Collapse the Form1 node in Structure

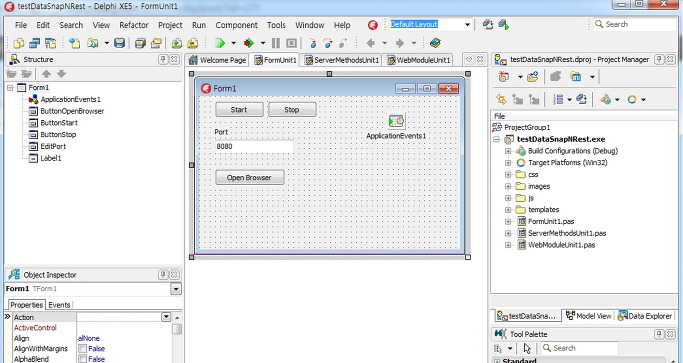tap(10, 88)
